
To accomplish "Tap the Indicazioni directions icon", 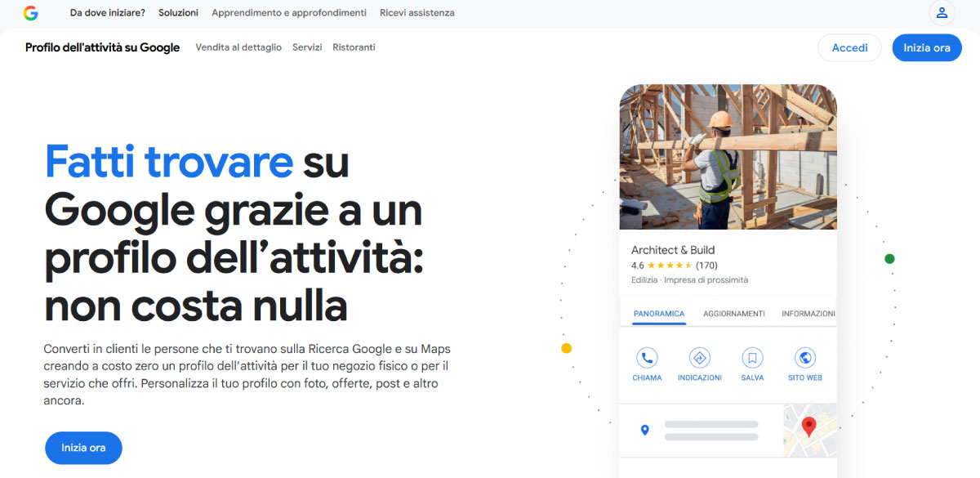I will coord(700,358).
